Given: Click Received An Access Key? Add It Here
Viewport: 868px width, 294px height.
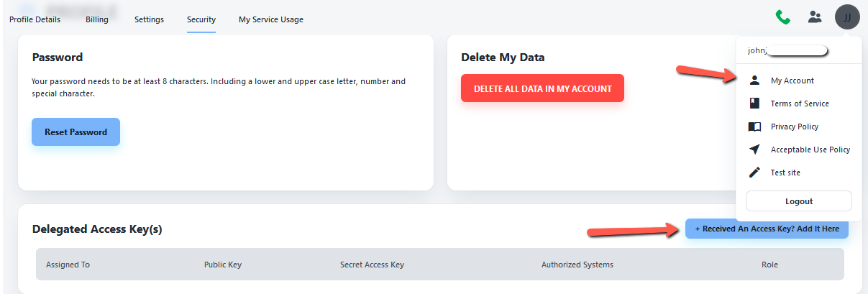Looking at the screenshot, I should [767, 229].
